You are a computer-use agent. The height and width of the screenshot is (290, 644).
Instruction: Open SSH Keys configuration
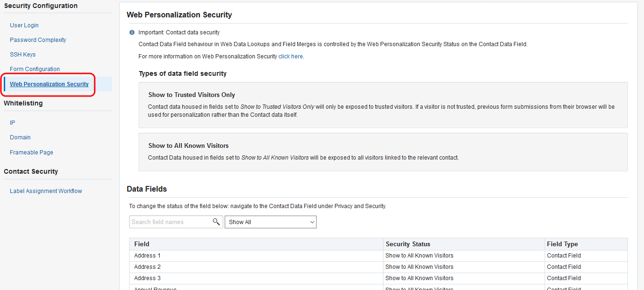23,55
